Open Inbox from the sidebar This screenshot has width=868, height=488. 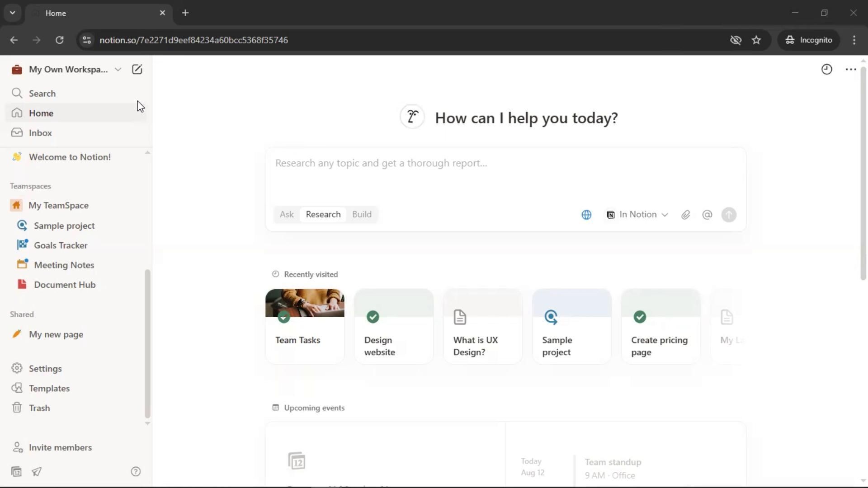coord(40,133)
